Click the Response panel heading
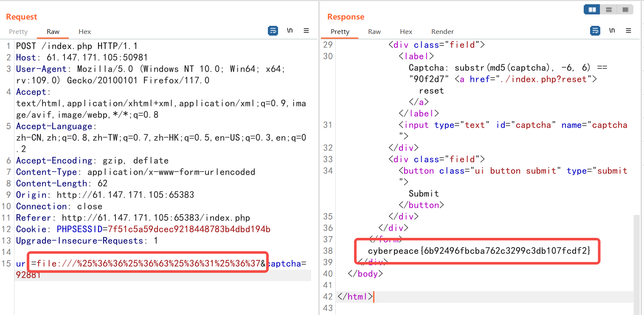This screenshot has height=315, width=644. (346, 17)
